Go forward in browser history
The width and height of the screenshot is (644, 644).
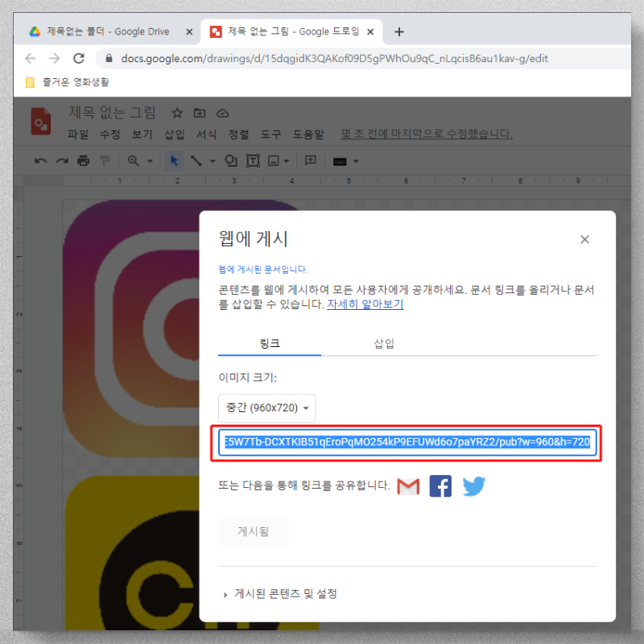click(x=55, y=58)
